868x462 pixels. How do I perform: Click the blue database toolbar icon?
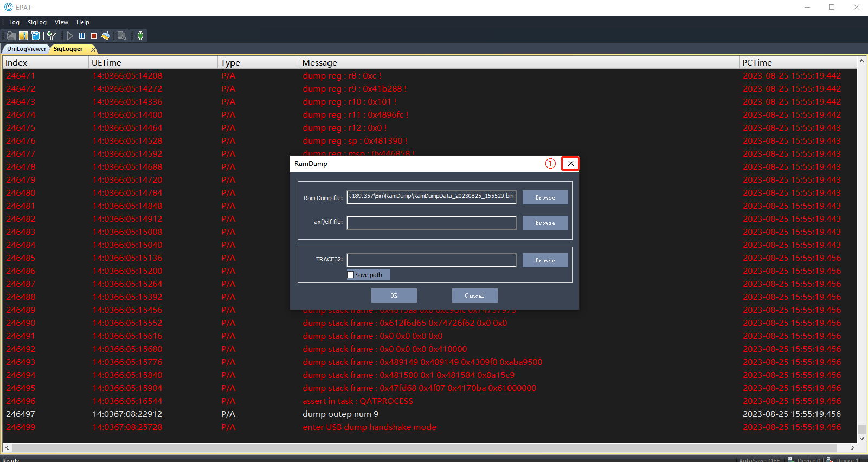35,36
